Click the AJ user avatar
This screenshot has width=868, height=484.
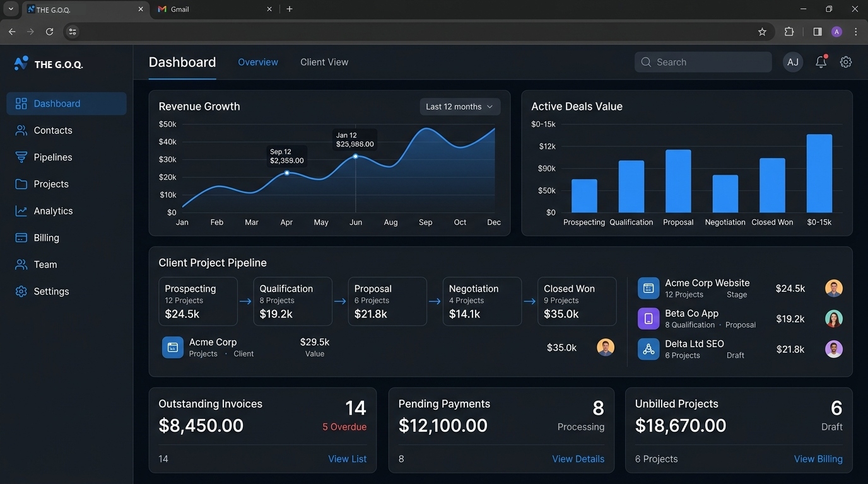point(793,62)
